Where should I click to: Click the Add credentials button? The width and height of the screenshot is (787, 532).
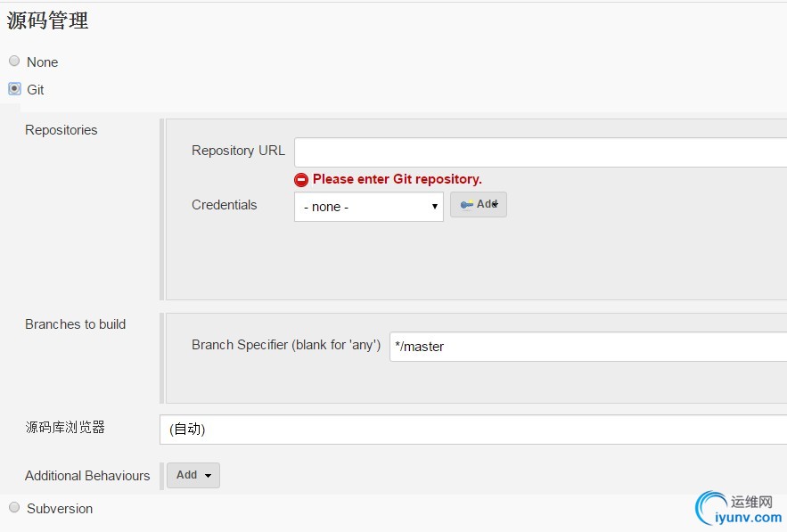pyautogui.click(x=479, y=205)
